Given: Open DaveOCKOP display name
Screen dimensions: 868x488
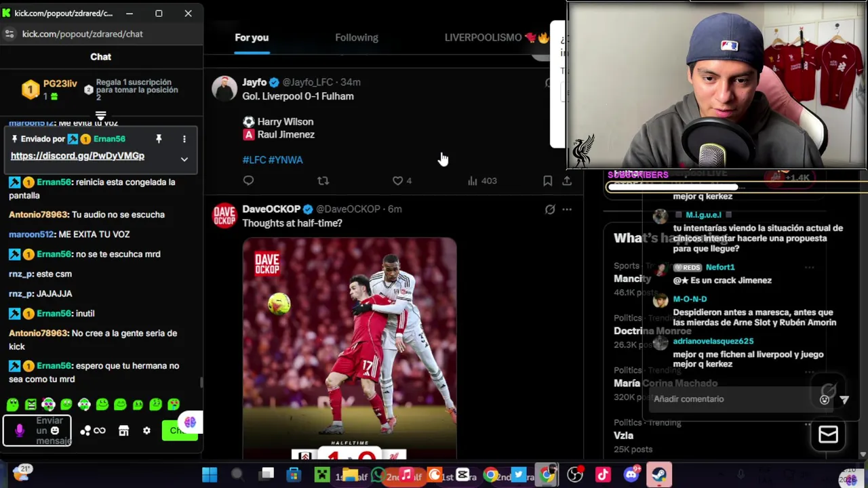Looking at the screenshot, I should (x=271, y=209).
